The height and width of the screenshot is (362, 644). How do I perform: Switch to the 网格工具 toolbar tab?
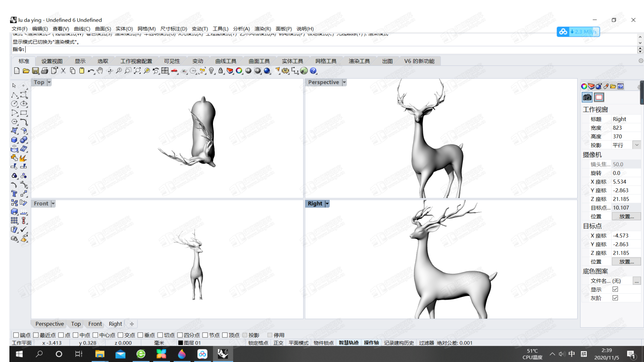click(x=326, y=61)
